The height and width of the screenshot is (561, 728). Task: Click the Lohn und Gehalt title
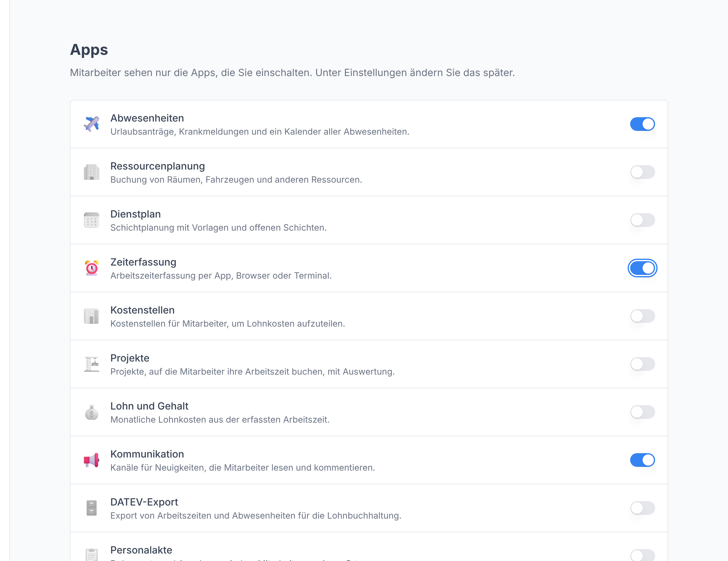click(x=149, y=406)
